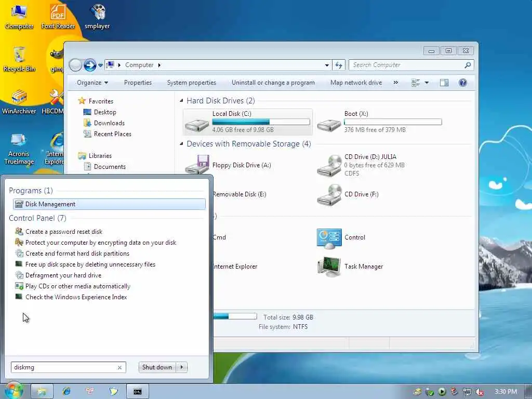Open Create a password reset disk
Viewport: 532px width, 399px height.
(x=64, y=232)
